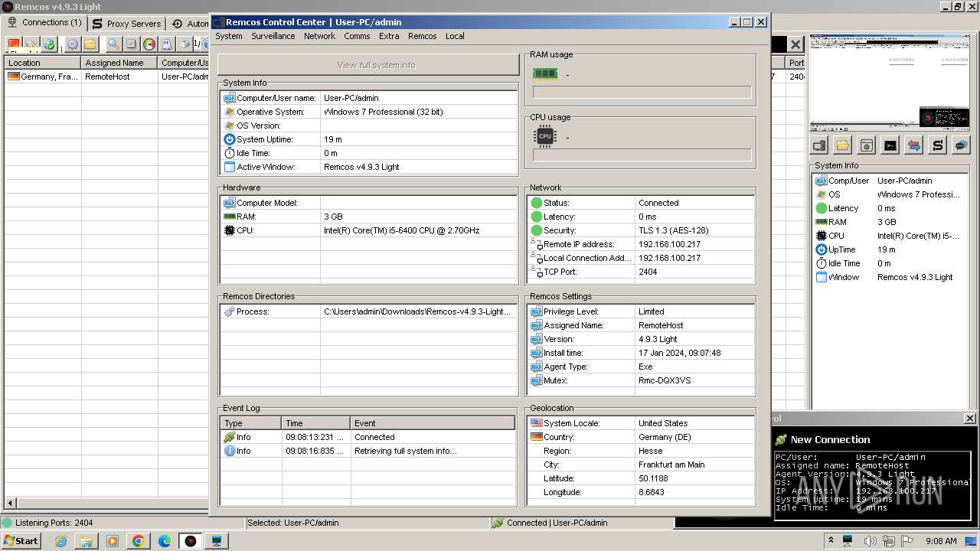The width and height of the screenshot is (980, 551).
Task: Click the CPU usage progress bar
Action: [x=642, y=155]
